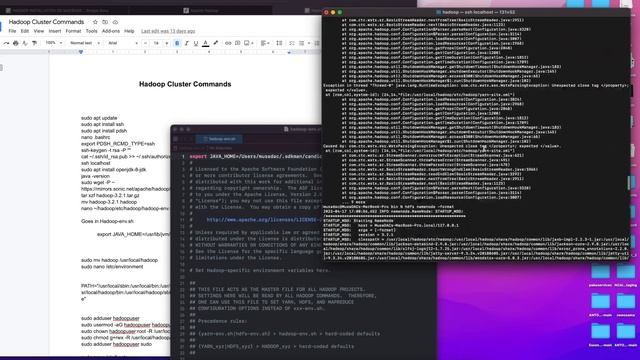Screen dimensions: 640x360
Task: Open the apache.org licenses URL in editor
Action: (263, 220)
